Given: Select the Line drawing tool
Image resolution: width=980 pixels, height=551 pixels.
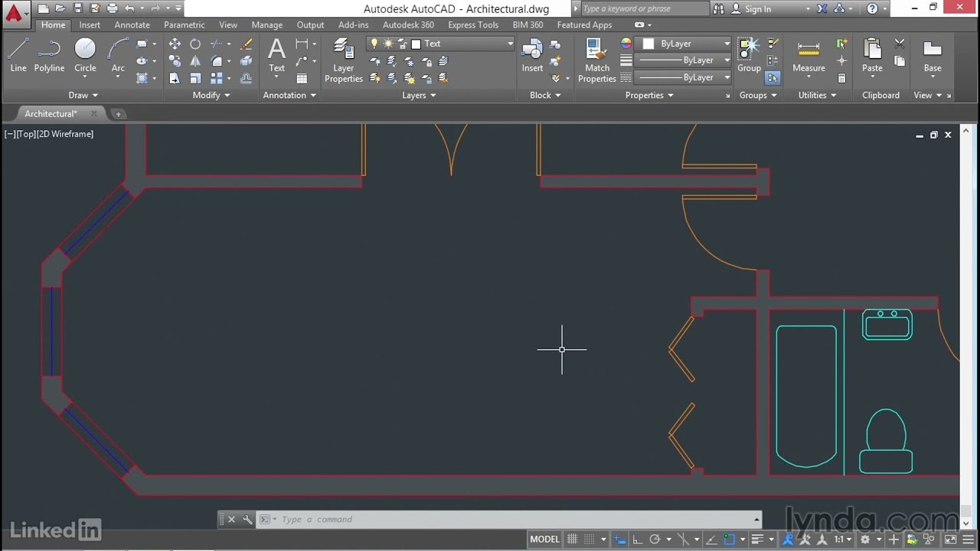Looking at the screenshot, I should point(18,55).
